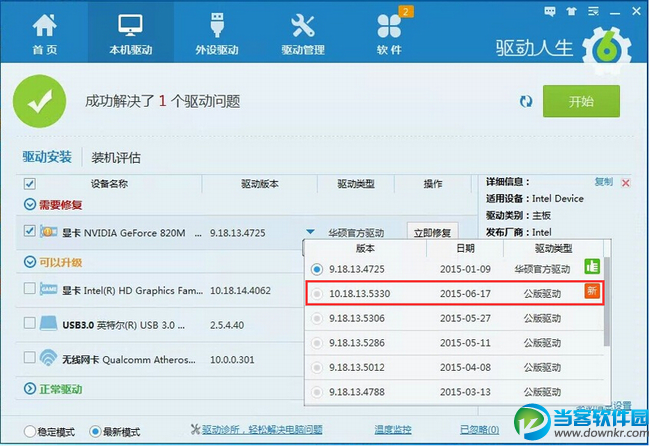The width and height of the screenshot is (650, 447).
Task: Click the green checkmark status icon
Action: [x=39, y=101]
